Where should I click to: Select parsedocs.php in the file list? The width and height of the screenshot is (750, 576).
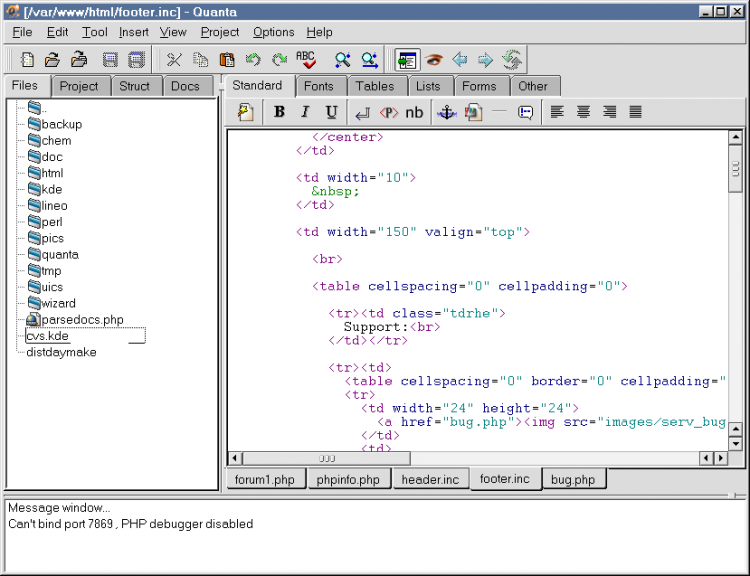pos(82,320)
